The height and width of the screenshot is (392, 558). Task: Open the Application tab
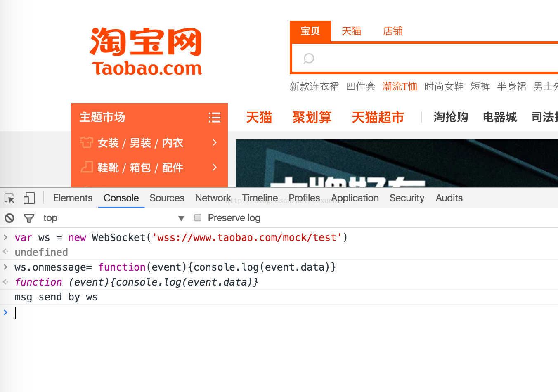(355, 198)
